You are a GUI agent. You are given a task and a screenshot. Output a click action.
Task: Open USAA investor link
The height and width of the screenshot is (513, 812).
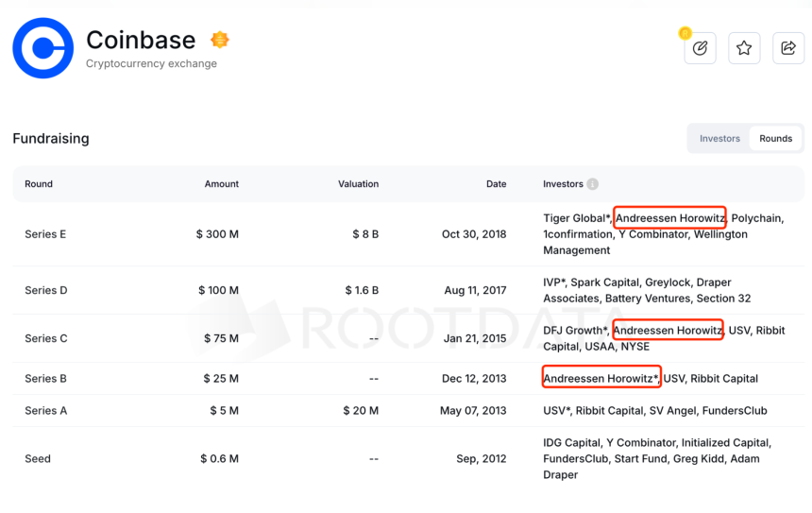click(600, 347)
